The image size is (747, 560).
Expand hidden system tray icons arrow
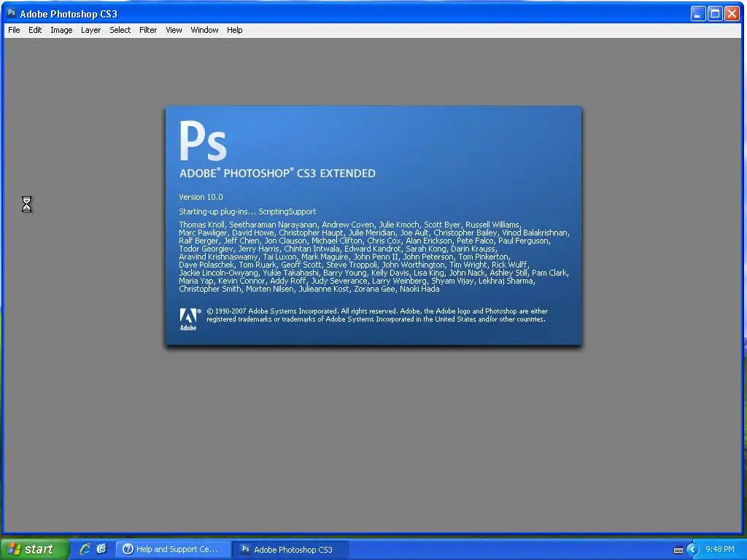pyautogui.click(x=692, y=550)
